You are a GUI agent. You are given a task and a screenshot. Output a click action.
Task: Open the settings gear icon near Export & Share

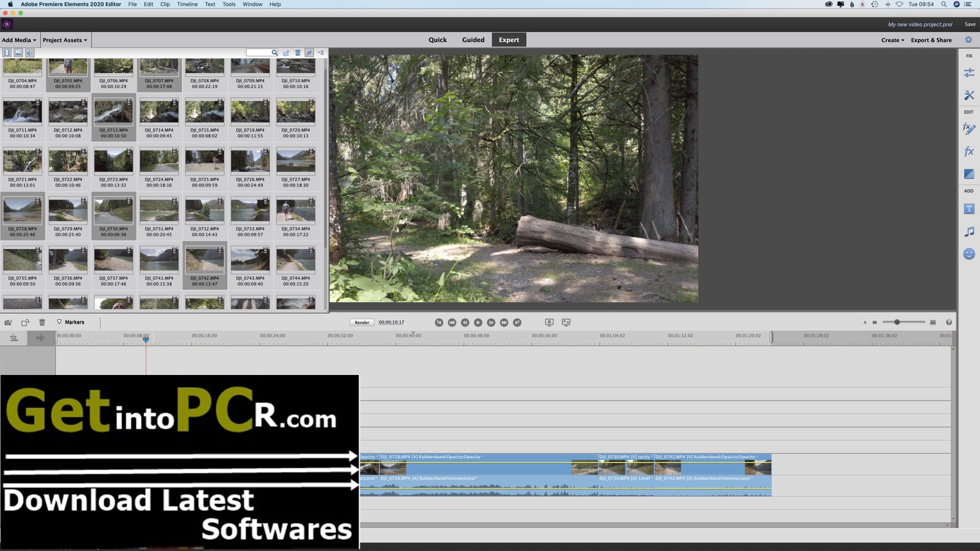[x=969, y=40]
